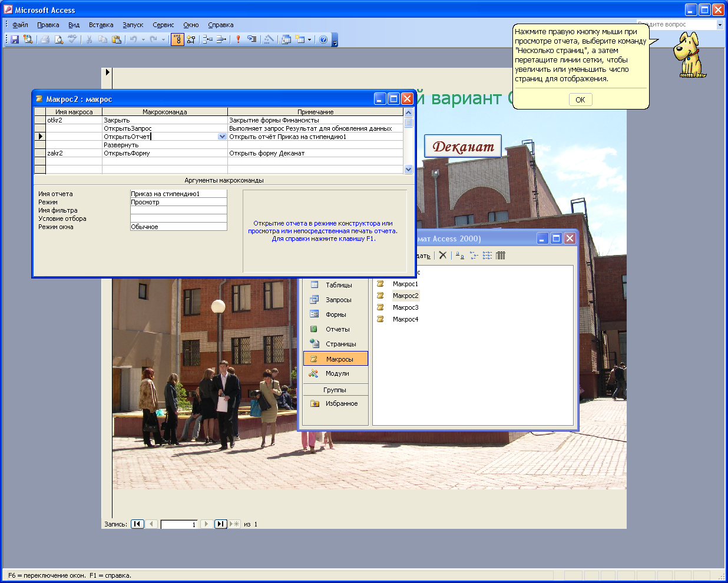
Task: Select Отчеты in the database window
Action: click(x=336, y=329)
